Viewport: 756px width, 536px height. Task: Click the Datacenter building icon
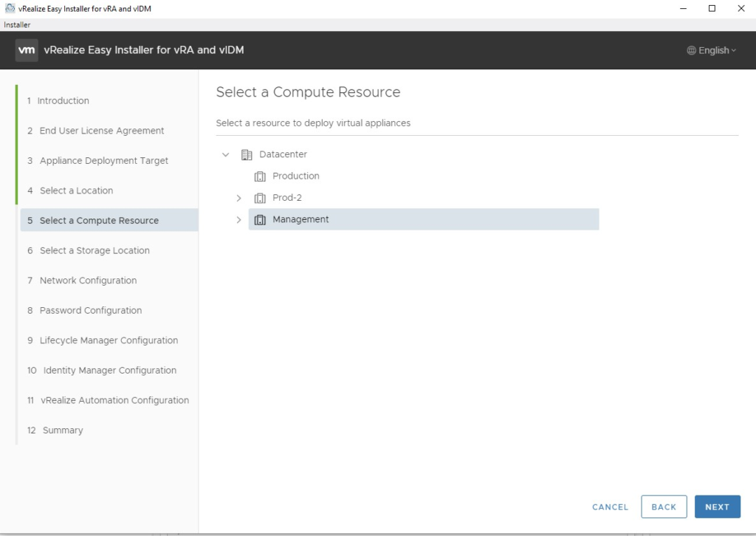(x=247, y=155)
